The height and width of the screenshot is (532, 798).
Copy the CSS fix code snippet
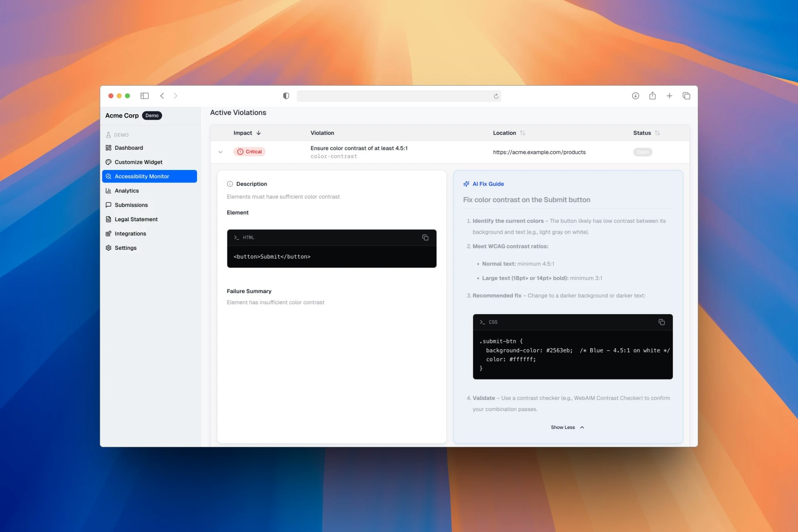[x=661, y=322]
